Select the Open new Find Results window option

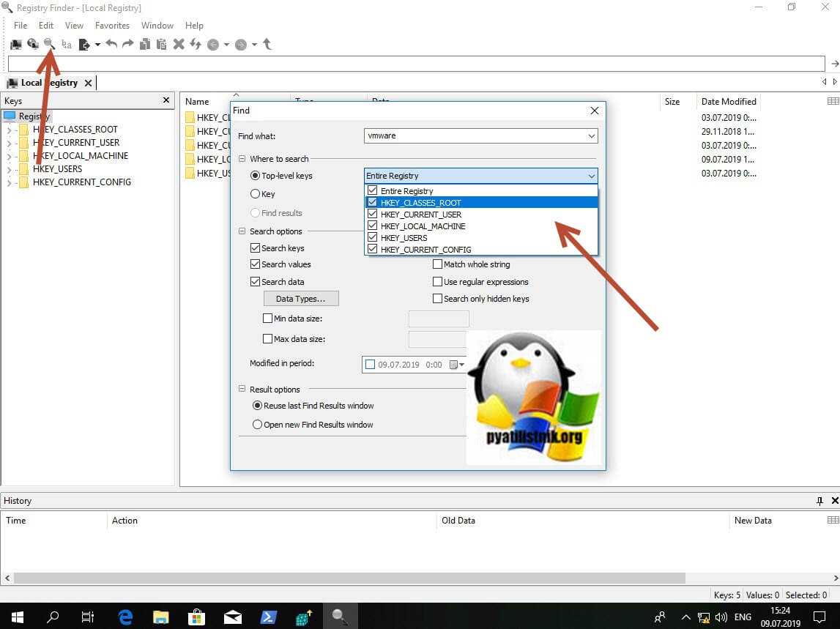click(257, 425)
